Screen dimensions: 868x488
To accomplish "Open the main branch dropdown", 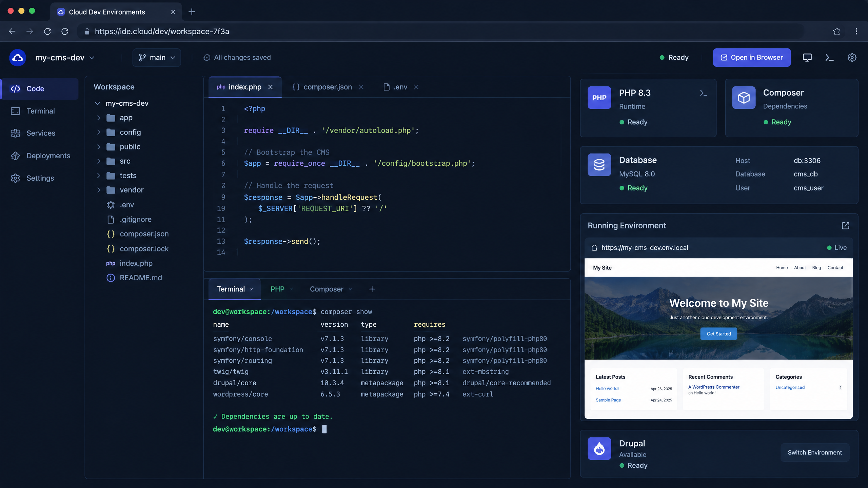I will point(157,58).
